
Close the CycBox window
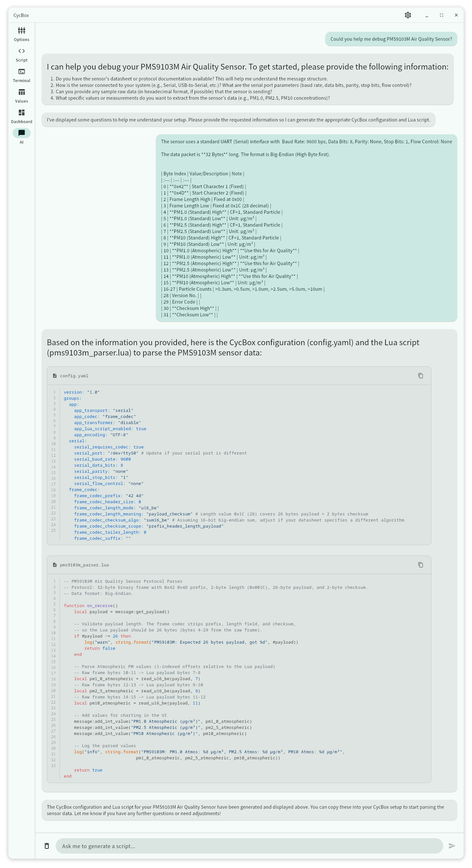pyautogui.click(x=456, y=15)
